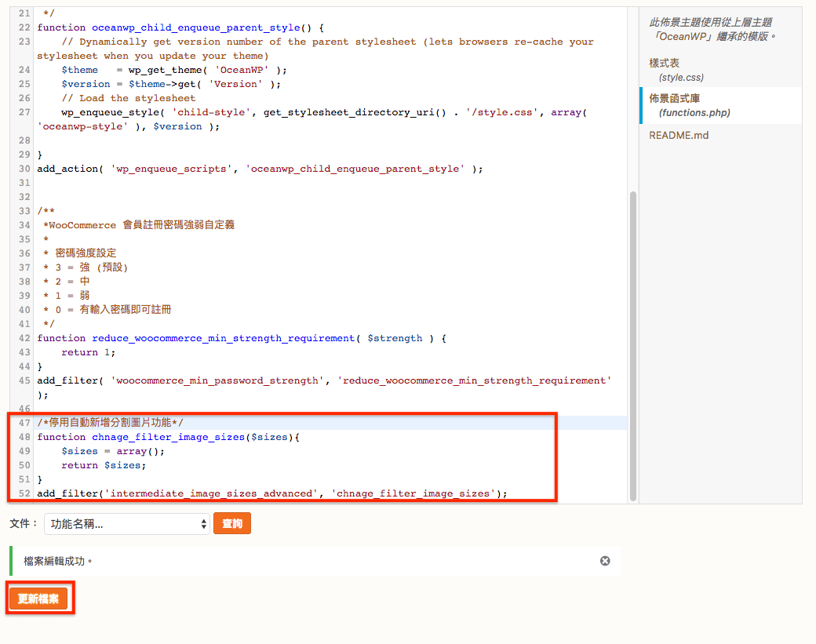Click the code editor vertical scrollbar

(x=633, y=345)
